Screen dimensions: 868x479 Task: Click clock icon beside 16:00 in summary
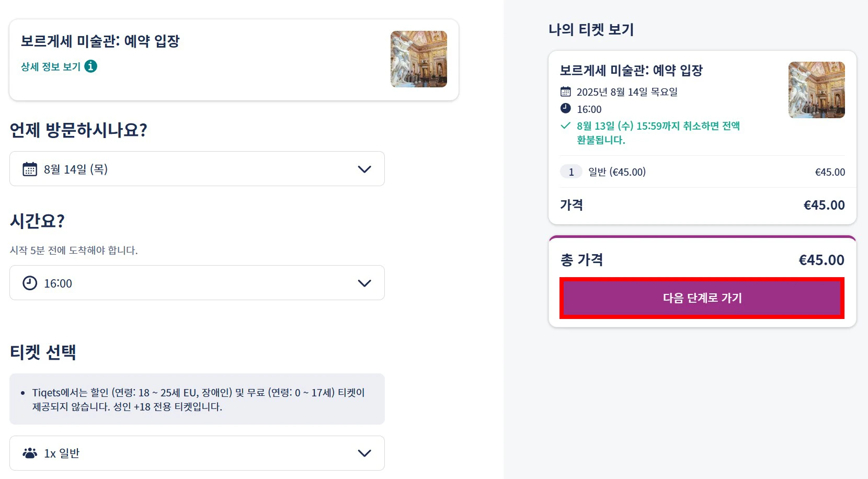(x=565, y=109)
